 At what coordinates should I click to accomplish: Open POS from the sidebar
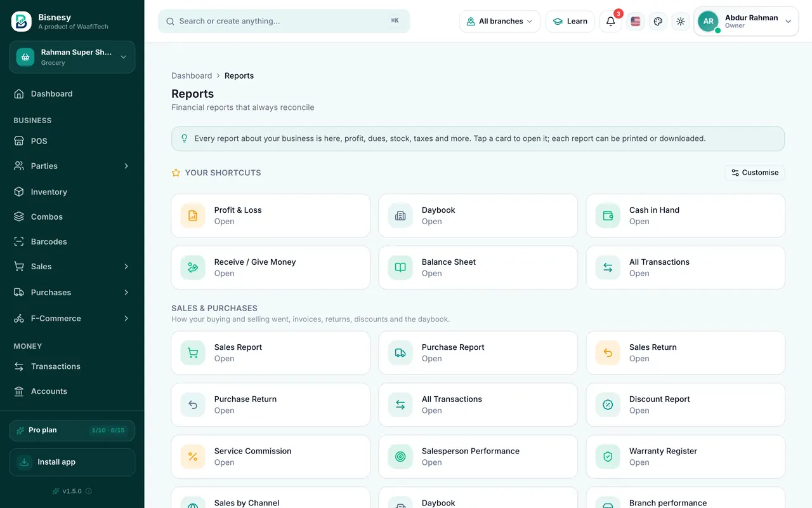[x=72, y=141]
